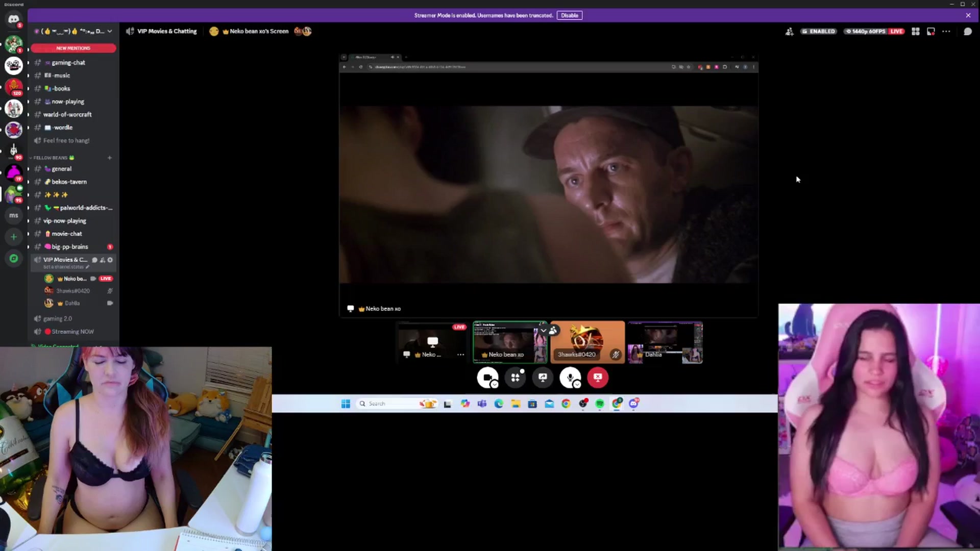Open the wordle channel
The image size is (980, 551).
tap(73, 128)
